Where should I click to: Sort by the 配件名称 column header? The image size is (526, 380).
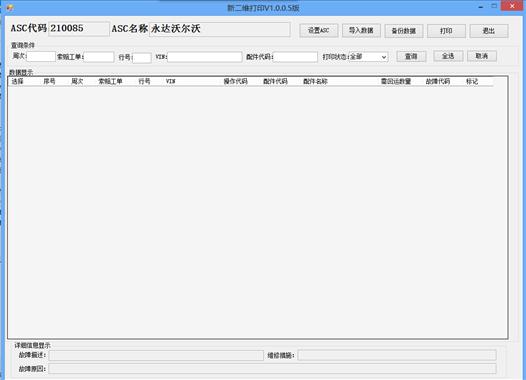click(315, 81)
